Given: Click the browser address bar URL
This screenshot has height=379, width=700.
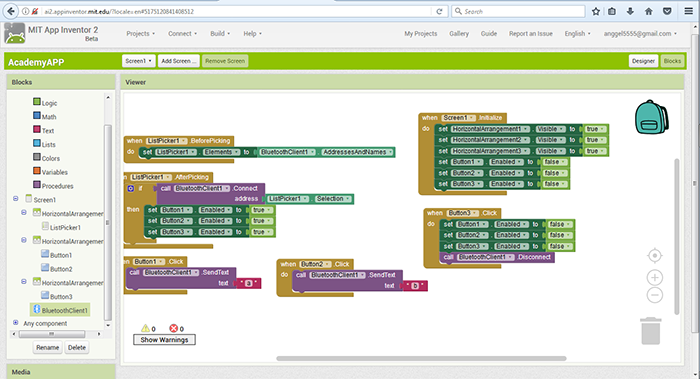Looking at the screenshot, I should (x=119, y=12).
